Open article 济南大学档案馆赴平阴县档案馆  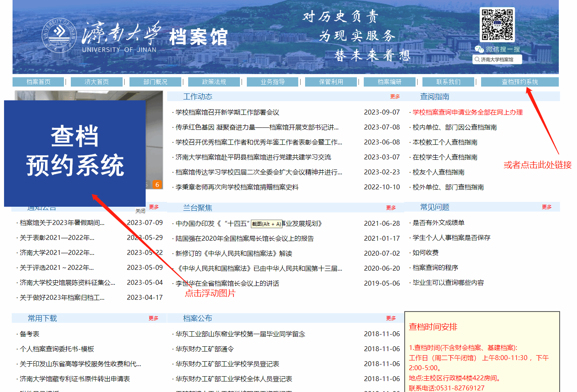pos(253,157)
